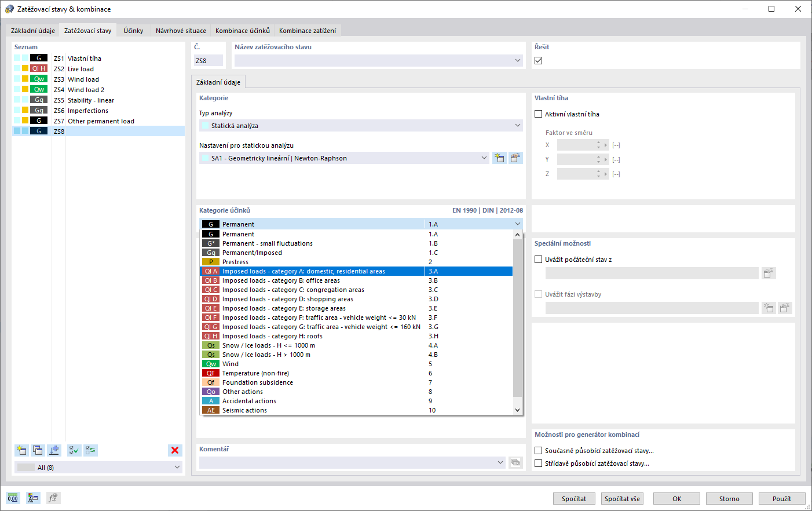Click the fx formula icon in the footer
The width and height of the screenshot is (812, 511).
pos(53,498)
